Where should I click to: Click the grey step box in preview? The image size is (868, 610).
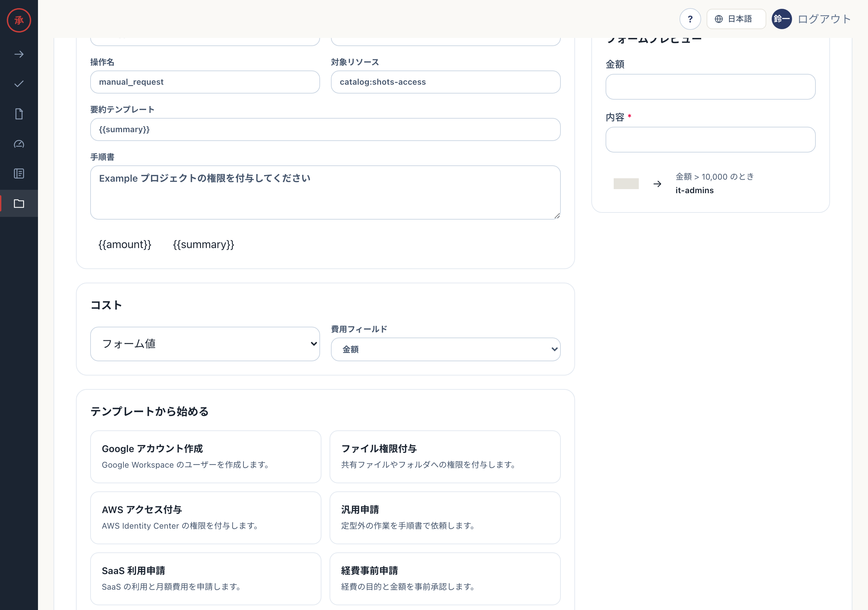point(626,184)
